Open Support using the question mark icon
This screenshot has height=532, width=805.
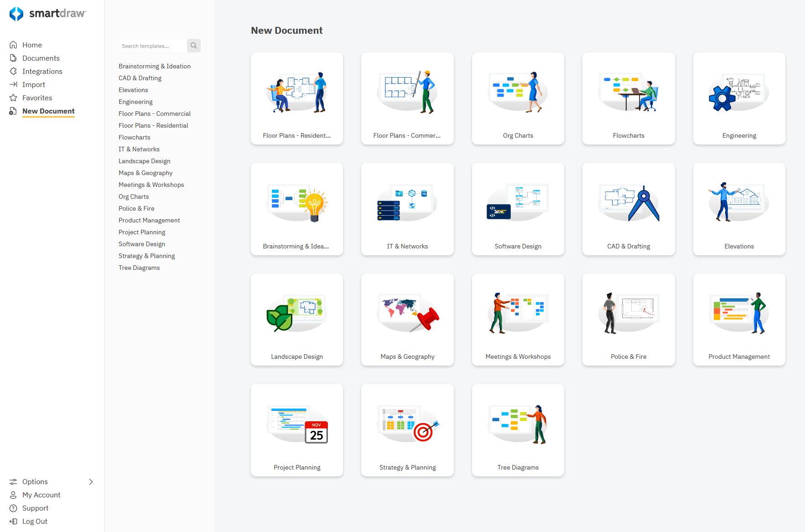point(14,508)
